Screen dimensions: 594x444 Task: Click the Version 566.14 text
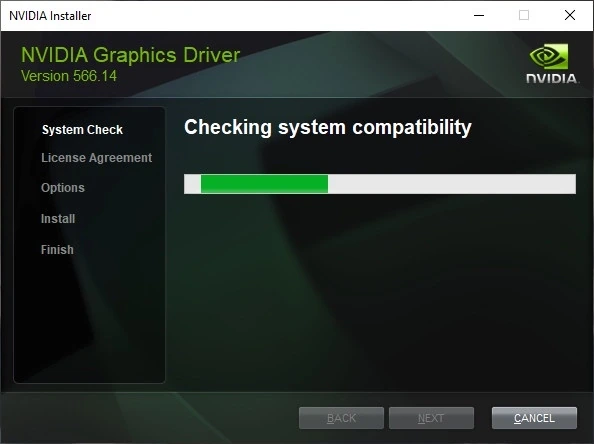(x=69, y=76)
